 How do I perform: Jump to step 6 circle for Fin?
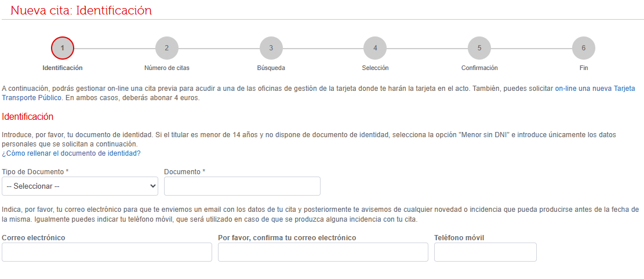583,48
